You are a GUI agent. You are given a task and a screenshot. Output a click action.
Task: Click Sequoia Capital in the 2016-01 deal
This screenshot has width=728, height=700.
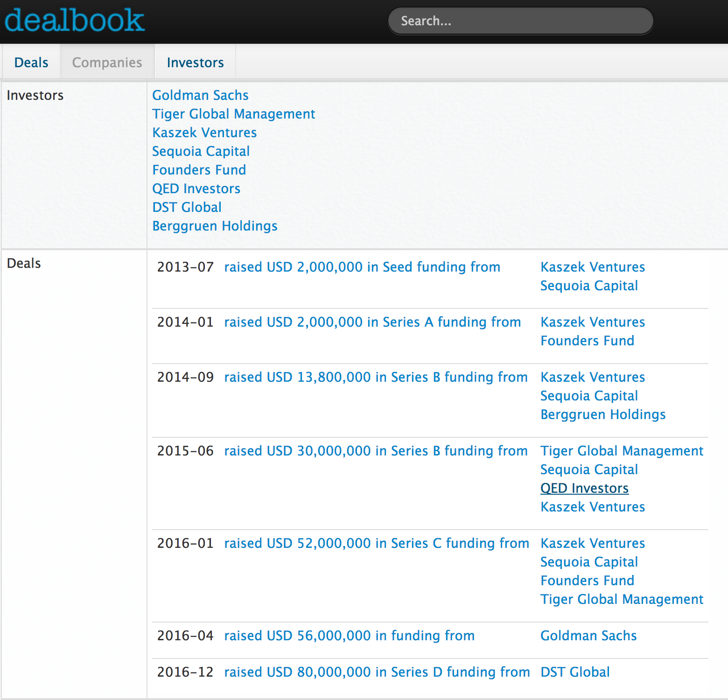tap(589, 562)
